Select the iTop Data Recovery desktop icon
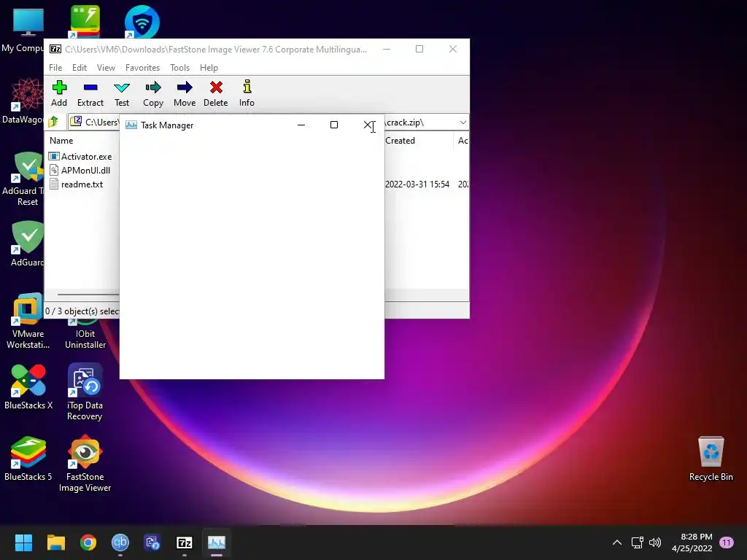 85,392
